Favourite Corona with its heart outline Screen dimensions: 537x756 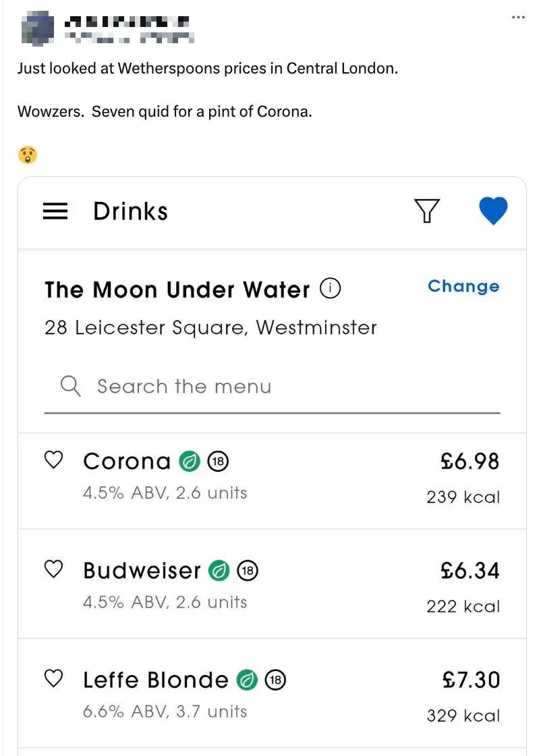[x=53, y=460]
